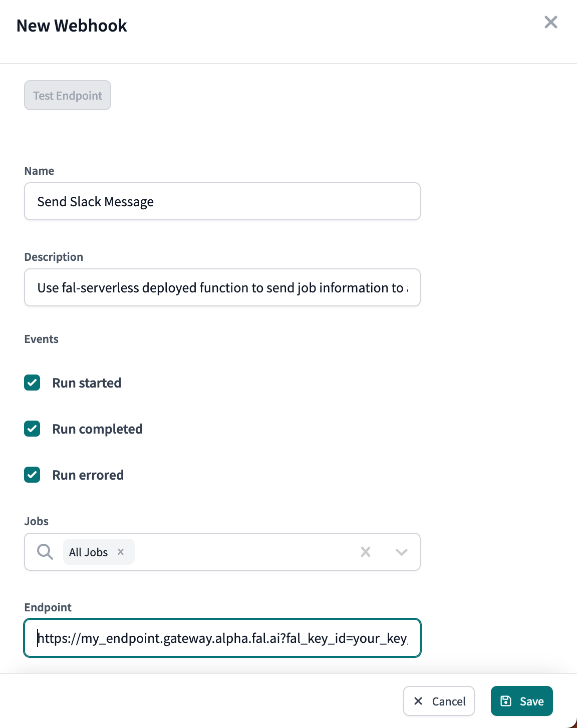Viewport: 577px width, 728px height.
Task: Uncheck the Run started checkbox
Action: click(x=32, y=383)
